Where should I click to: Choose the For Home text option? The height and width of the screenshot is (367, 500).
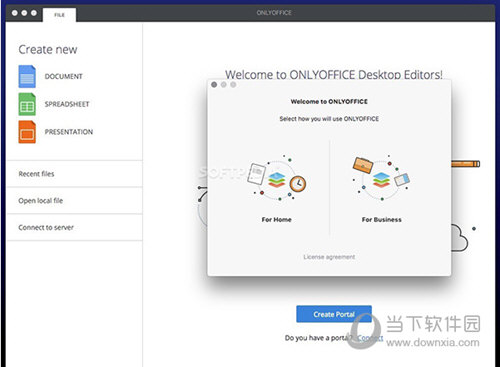[277, 219]
